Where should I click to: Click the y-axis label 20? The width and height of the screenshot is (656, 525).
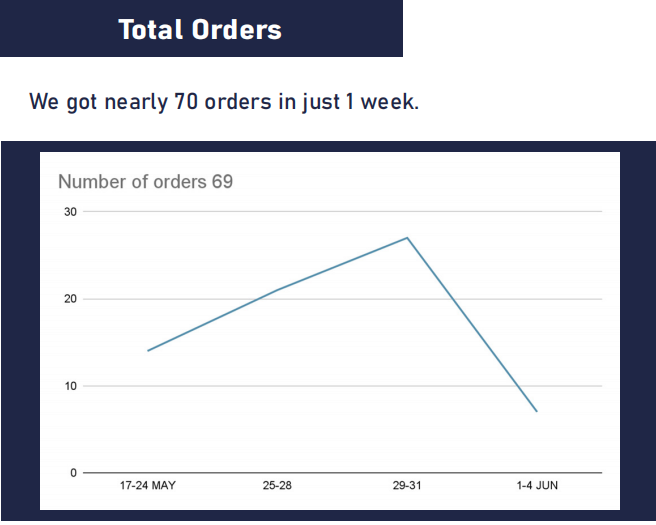pos(70,299)
